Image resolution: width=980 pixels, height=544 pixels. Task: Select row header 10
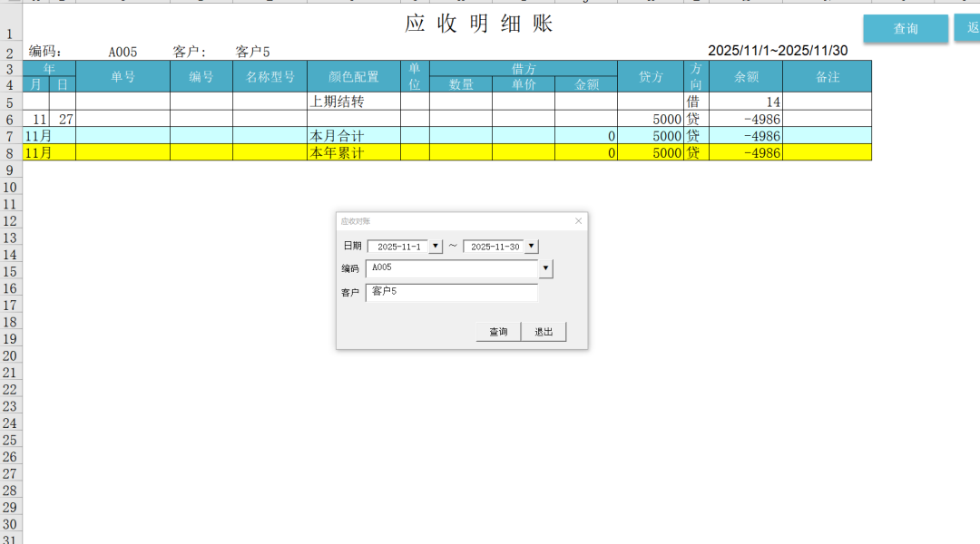click(10, 187)
